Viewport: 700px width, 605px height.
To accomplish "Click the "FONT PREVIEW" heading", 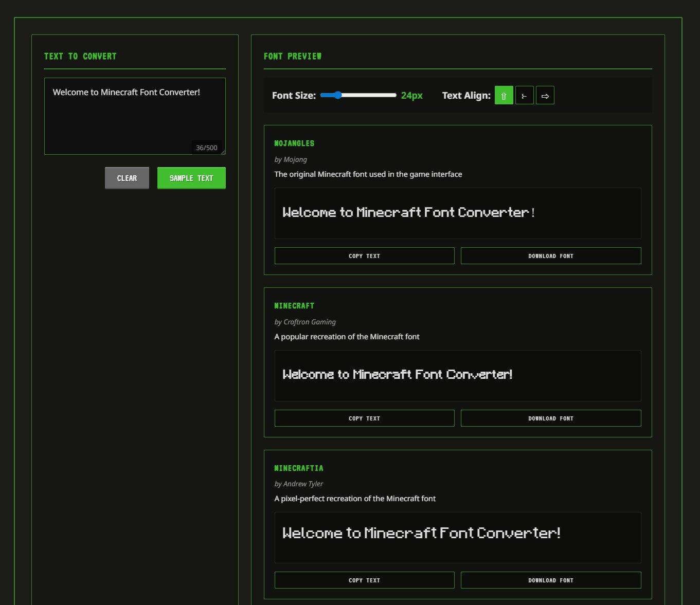I will [293, 56].
